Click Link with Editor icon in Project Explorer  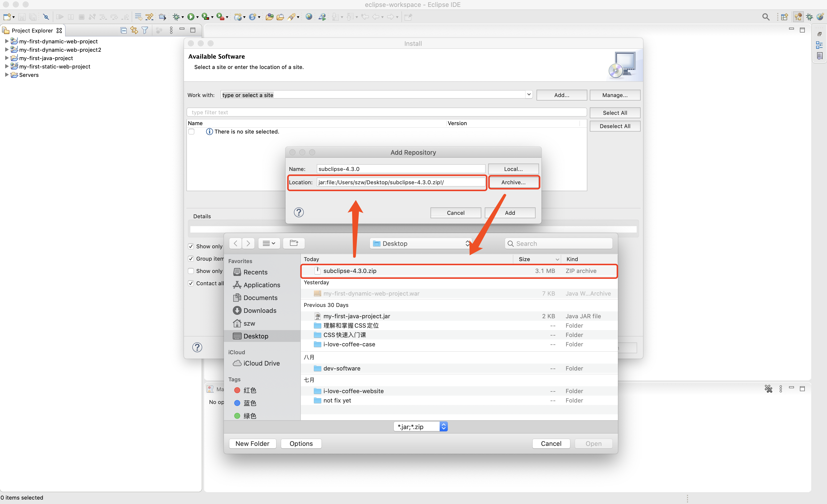[134, 31]
